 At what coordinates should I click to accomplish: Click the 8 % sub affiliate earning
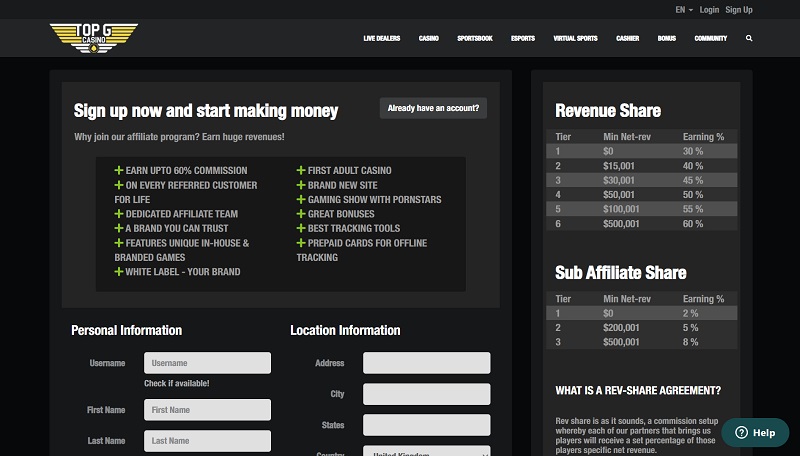point(690,342)
